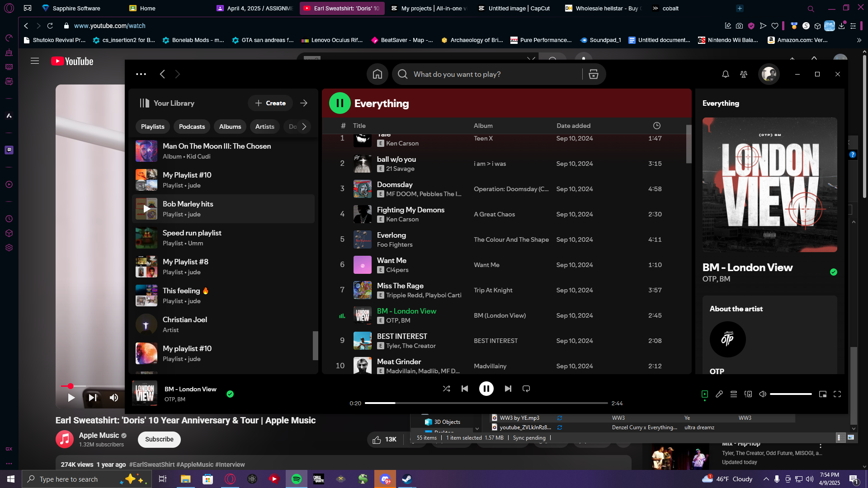Open the Spotify three-dot menu
868x488 pixels.
click(141, 74)
